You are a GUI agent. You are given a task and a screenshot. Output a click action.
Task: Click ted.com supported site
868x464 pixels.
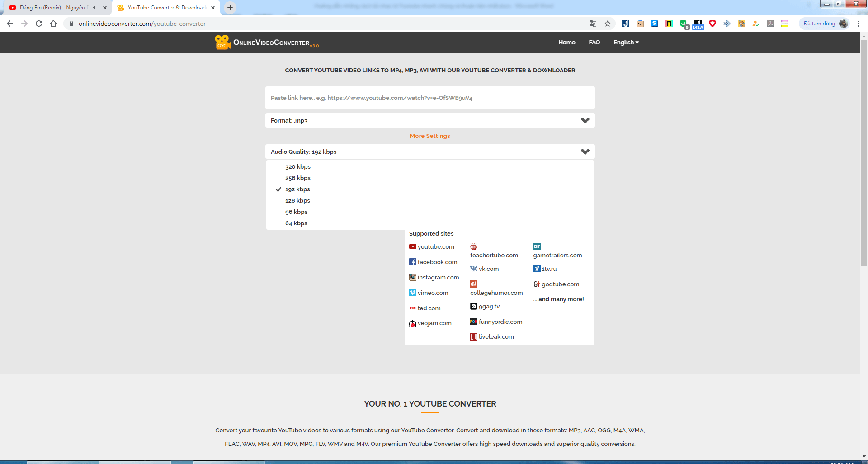425,308
